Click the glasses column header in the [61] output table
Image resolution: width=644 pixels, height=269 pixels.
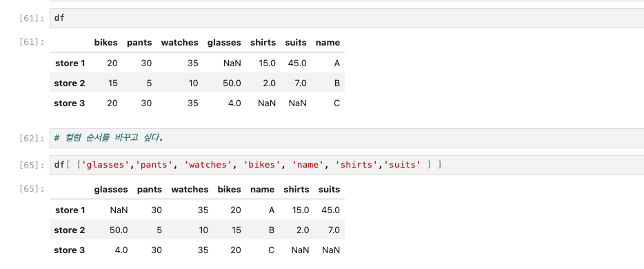(x=224, y=43)
